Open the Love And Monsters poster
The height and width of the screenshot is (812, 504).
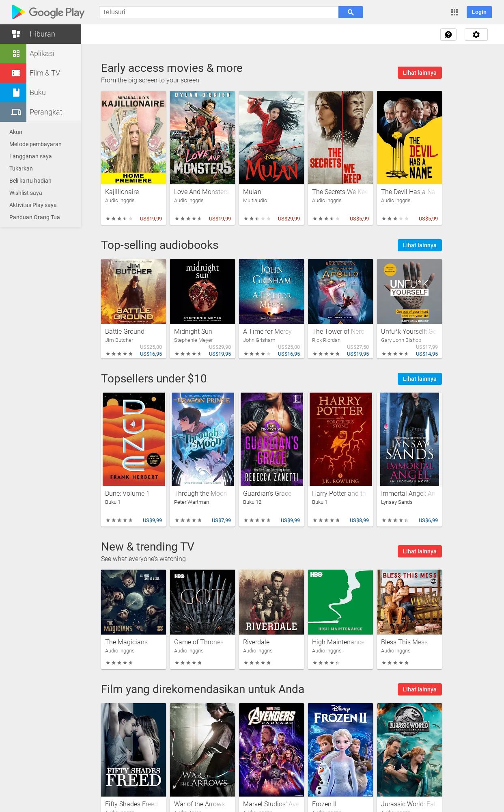pyautogui.click(x=202, y=138)
